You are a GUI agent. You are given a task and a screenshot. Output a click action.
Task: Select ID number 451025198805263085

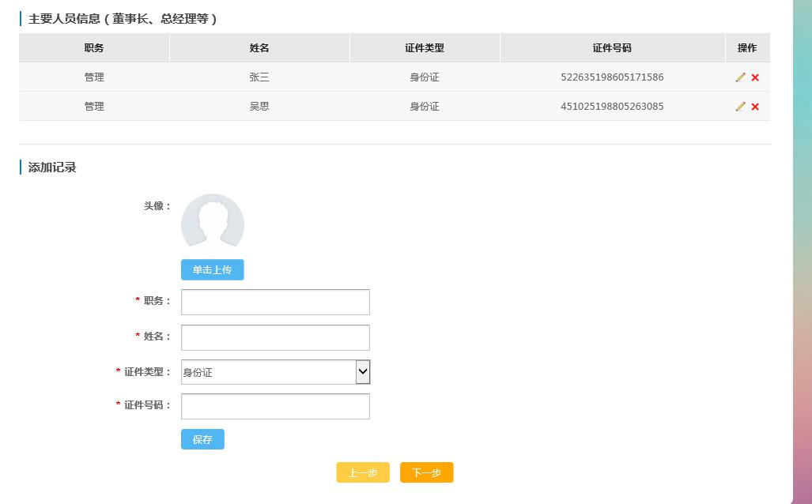(612, 107)
